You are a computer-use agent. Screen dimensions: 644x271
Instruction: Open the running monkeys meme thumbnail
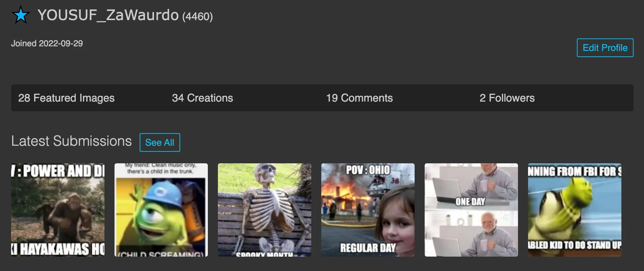click(58, 210)
